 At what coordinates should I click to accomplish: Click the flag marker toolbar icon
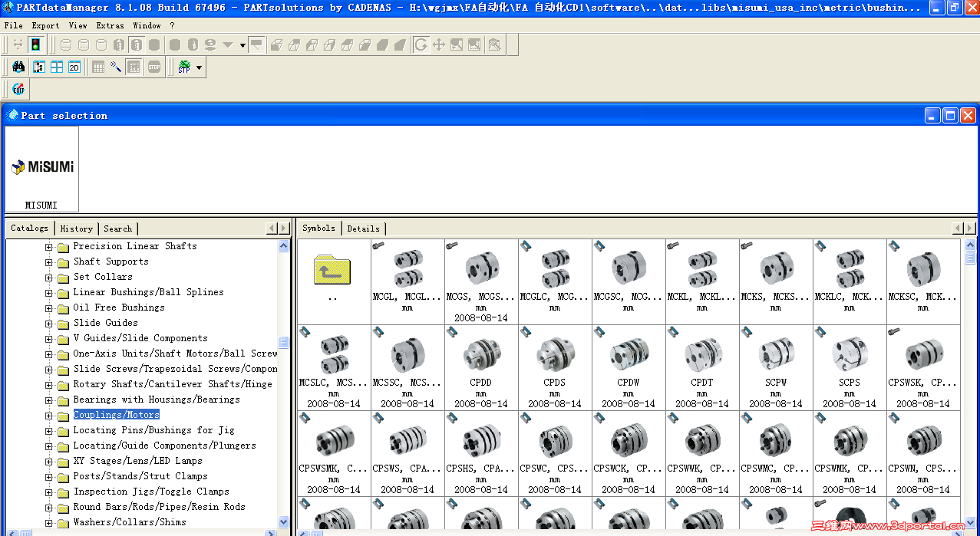pos(256,44)
